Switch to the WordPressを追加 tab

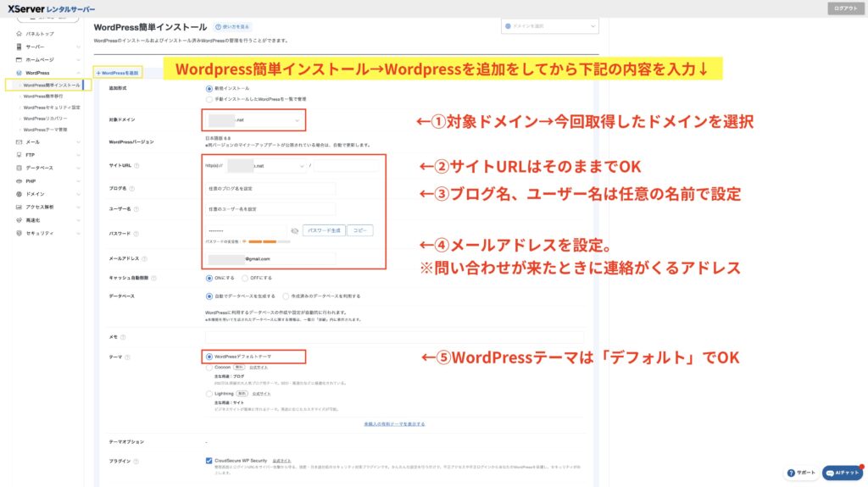point(117,74)
